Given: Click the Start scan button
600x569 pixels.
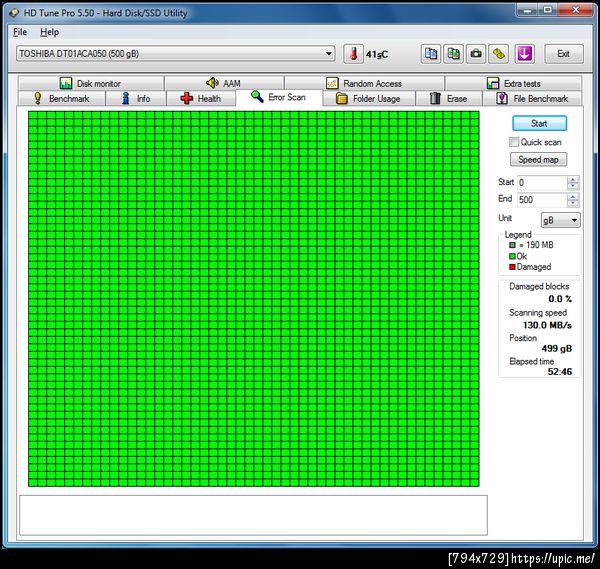Looking at the screenshot, I should point(539,123).
